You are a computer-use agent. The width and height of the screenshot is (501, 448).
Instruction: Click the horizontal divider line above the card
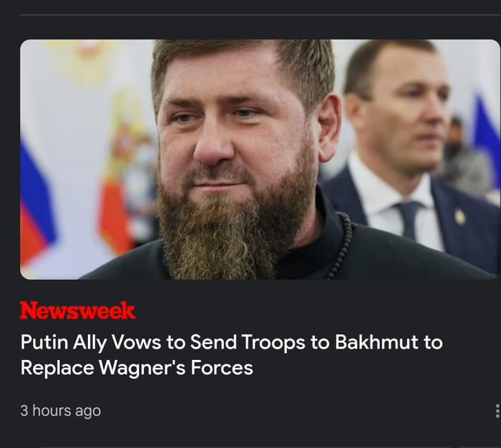tap(260, 15)
